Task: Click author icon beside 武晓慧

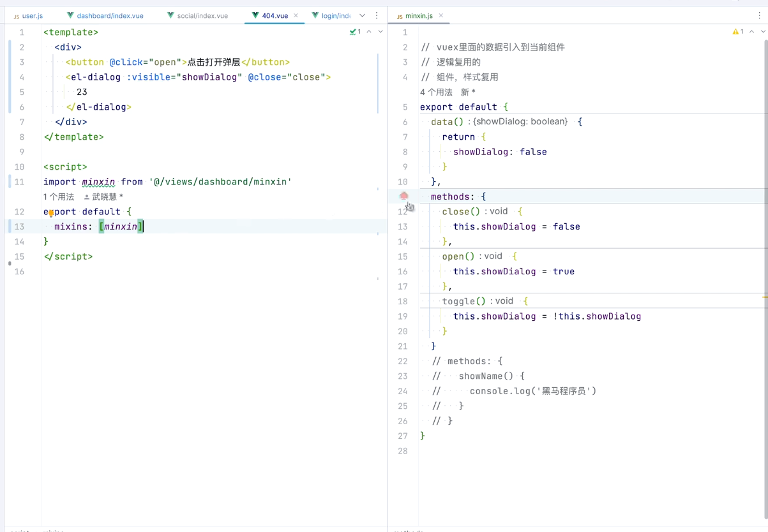Action: pyautogui.click(x=87, y=197)
